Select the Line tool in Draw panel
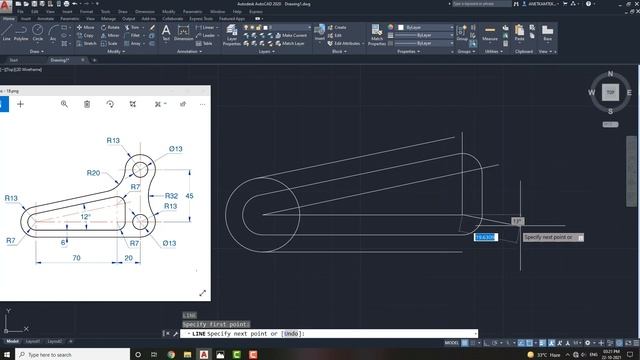The image size is (640, 360). [x=6, y=32]
